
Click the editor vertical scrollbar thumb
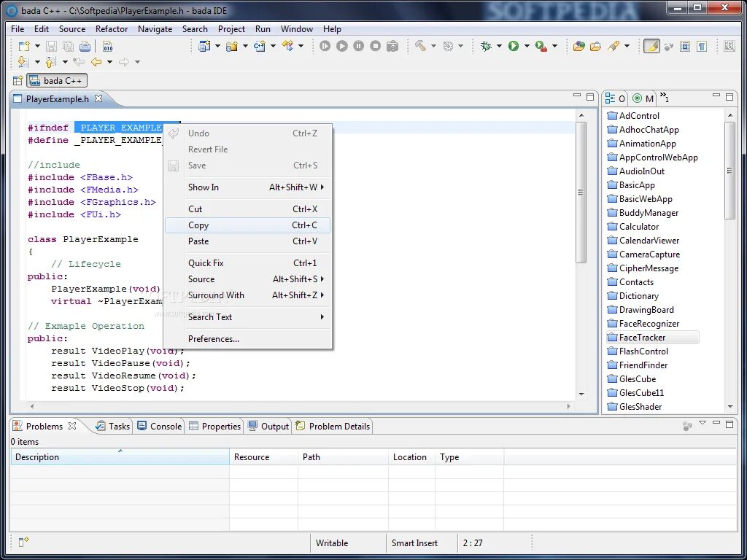(x=581, y=192)
